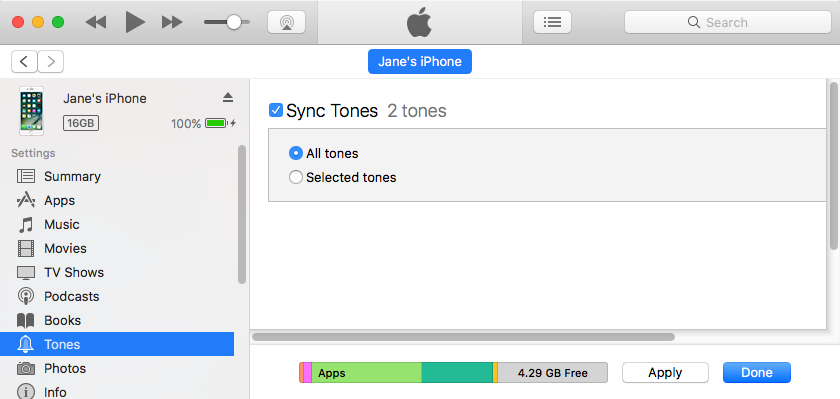
Task: Click the '2 tones' count text
Action: point(417,111)
